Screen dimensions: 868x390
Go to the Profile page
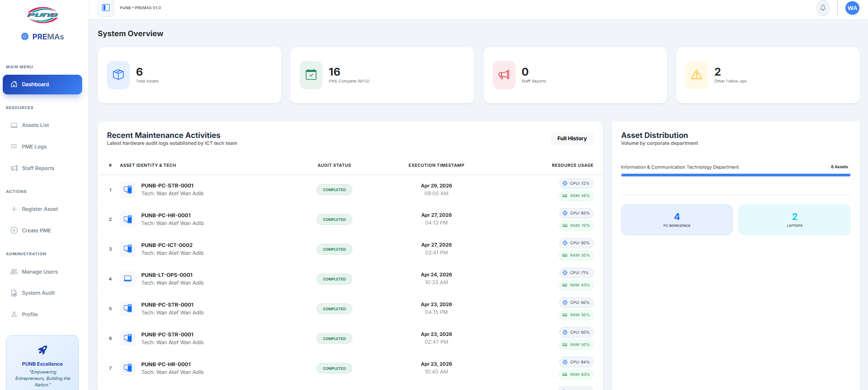point(43,314)
